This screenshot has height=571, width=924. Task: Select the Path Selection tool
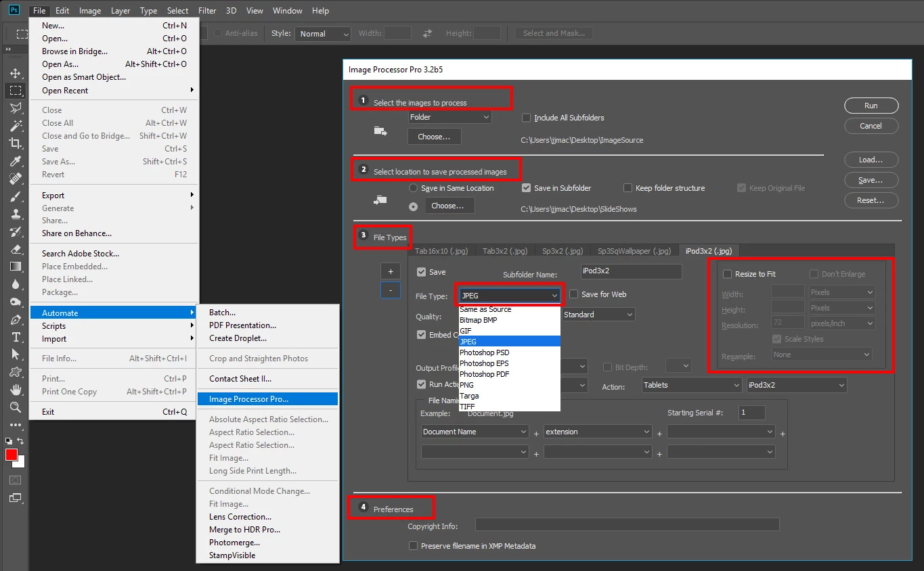pos(15,355)
